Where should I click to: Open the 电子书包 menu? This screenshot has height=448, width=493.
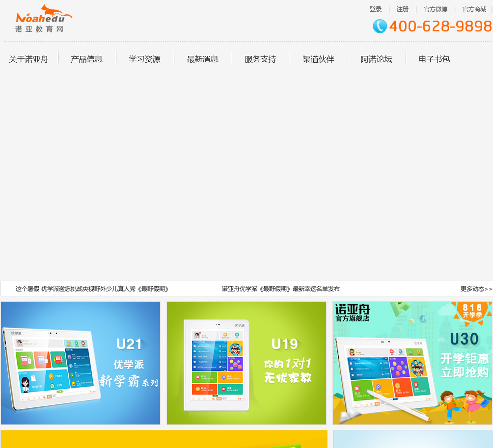(434, 59)
